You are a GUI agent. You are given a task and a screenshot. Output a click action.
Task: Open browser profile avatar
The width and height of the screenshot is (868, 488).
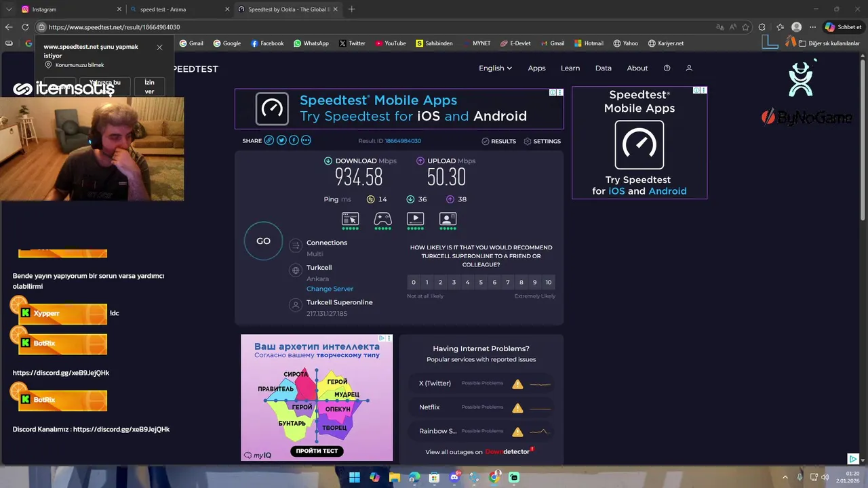coord(797,27)
